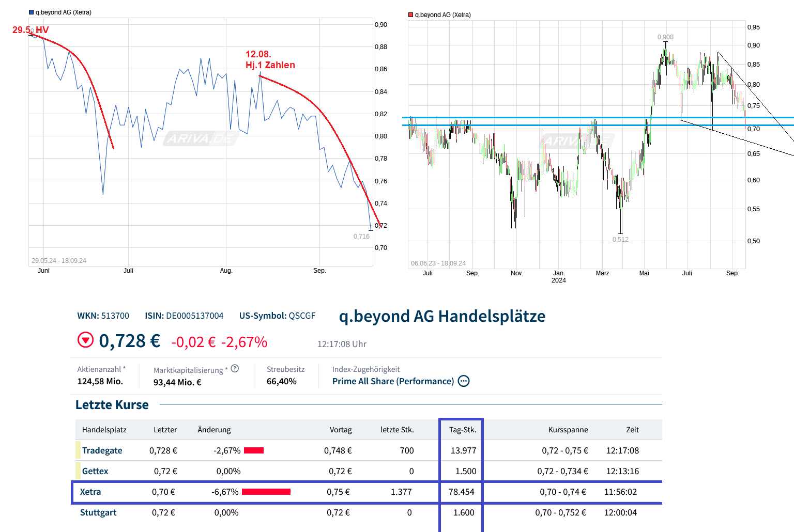Click the ellipsis icon next to Prime All Share
The width and height of the screenshot is (794, 532).
point(464,381)
